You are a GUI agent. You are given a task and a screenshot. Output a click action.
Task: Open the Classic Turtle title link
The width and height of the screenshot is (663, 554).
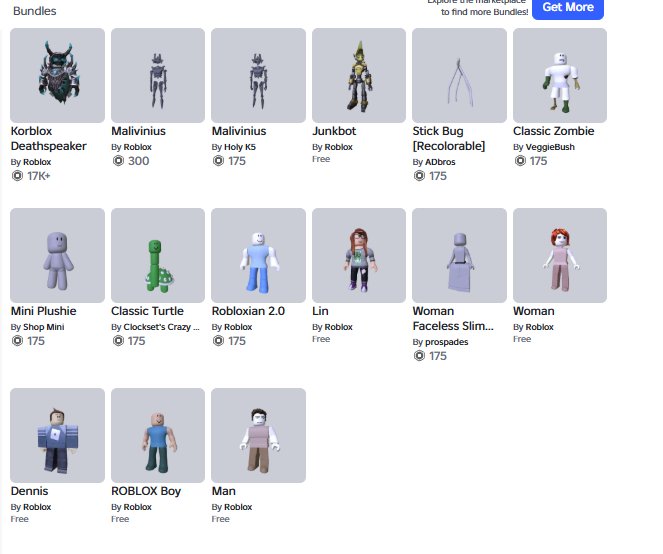coord(147,311)
